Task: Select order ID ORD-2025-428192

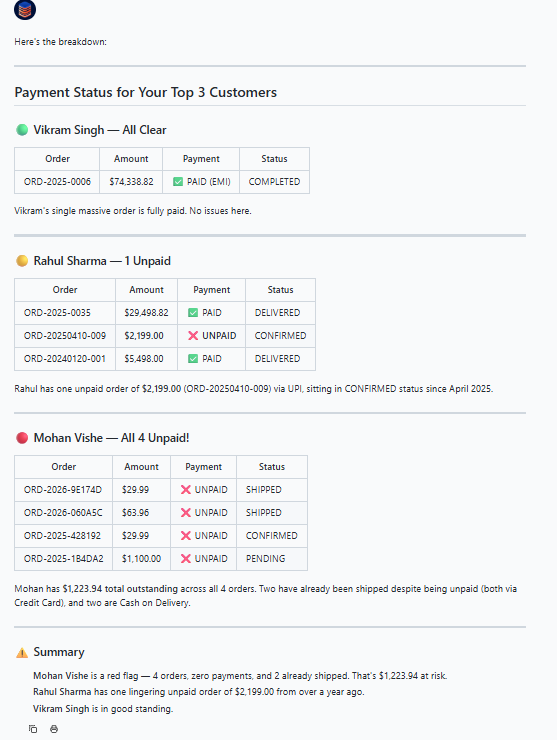Action: pos(62,536)
